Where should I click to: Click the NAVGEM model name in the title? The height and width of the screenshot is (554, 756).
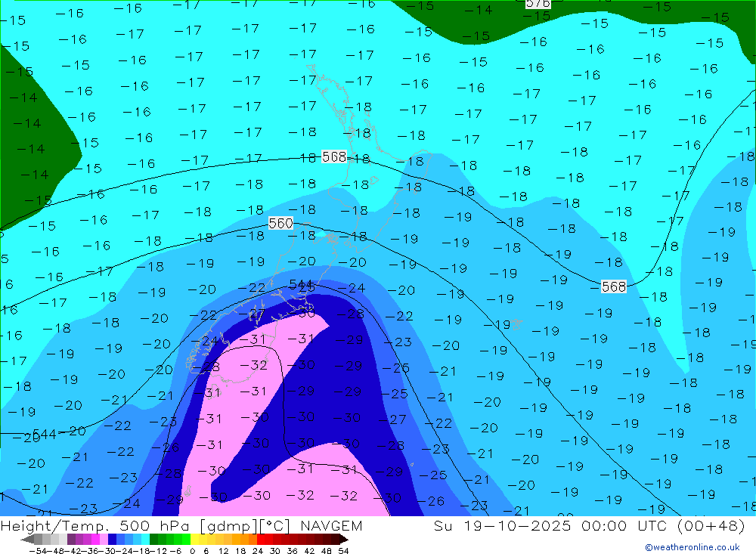click(331, 525)
